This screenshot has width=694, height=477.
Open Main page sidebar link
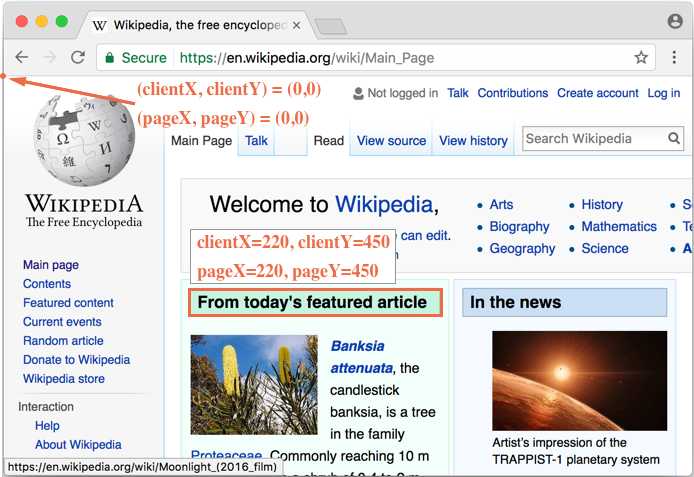(51, 265)
